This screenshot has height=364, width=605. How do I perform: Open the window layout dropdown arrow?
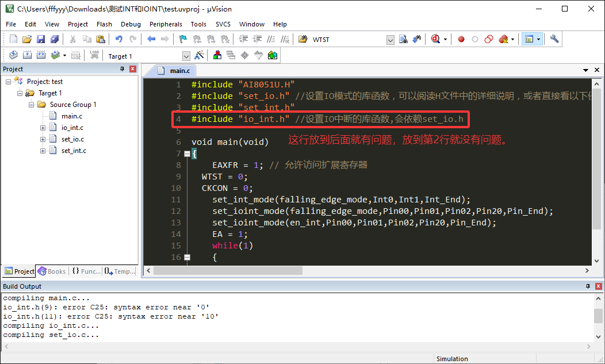pyautogui.click(x=539, y=39)
